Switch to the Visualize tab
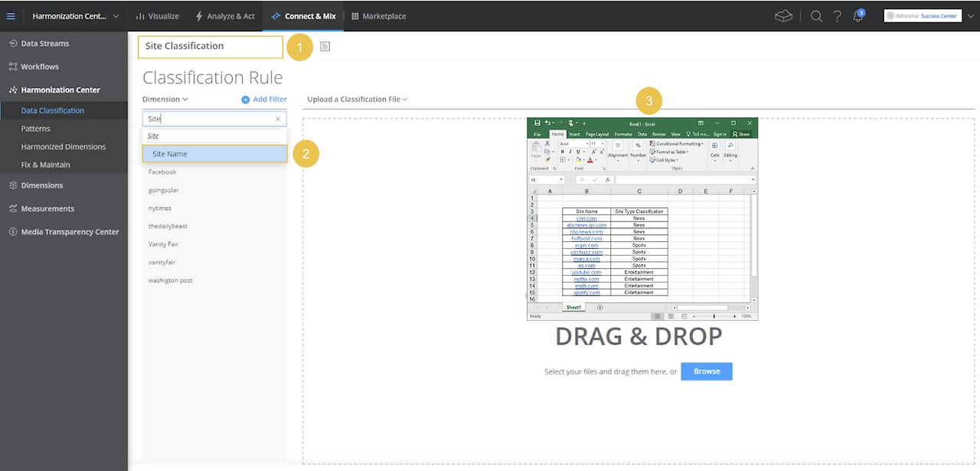This screenshot has width=980, height=471. (157, 16)
